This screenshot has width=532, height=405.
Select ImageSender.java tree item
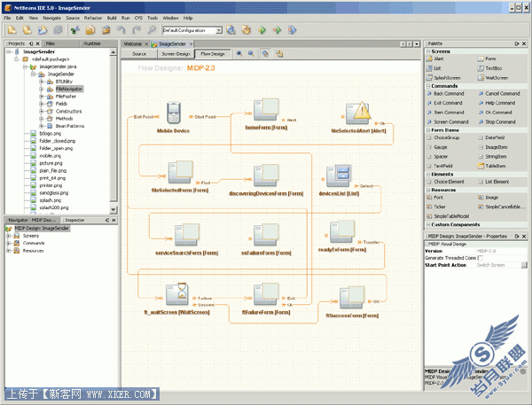point(58,66)
